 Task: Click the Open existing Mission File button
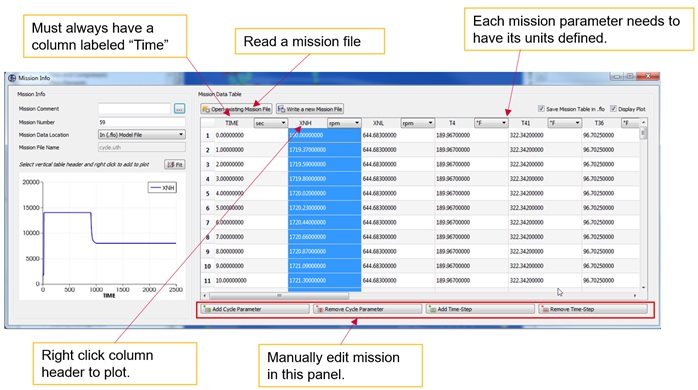click(x=236, y=109)
